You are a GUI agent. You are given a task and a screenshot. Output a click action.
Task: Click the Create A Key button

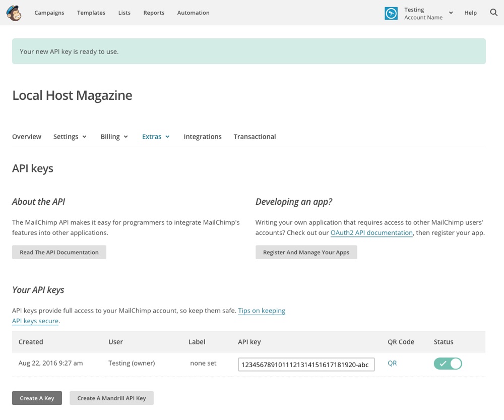37,398
